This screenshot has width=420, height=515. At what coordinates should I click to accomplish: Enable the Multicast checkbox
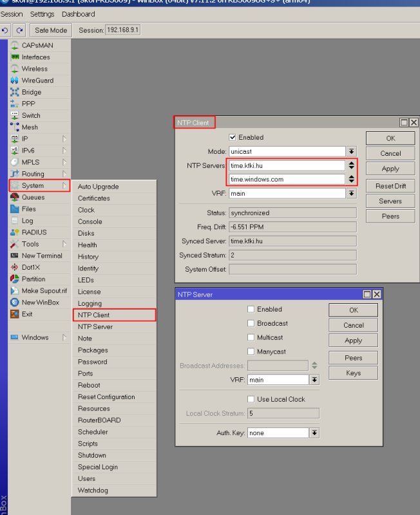pyautogui.click(x=251, y=337)
